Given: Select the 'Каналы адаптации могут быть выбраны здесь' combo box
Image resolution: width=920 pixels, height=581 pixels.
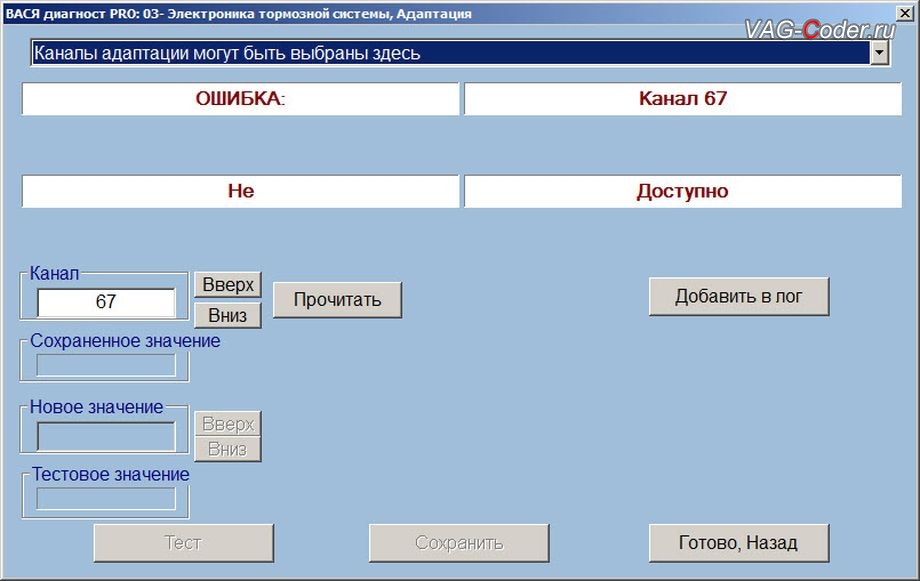Looking at the screenshot, I should [460, 53].
